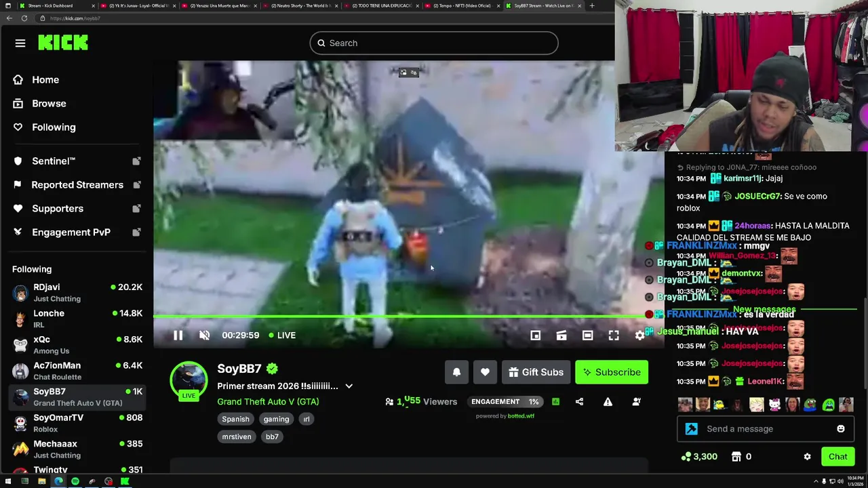This screenshot has width=868, height=488.
Task: Click external-link icon next to Engagement PvP
Action: (136, 232)
